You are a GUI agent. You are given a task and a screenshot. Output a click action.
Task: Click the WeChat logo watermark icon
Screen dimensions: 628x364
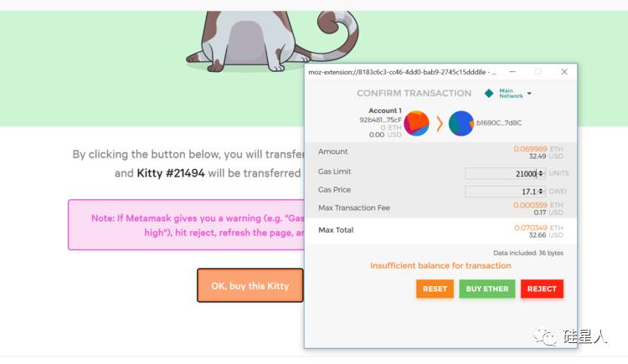(x=548, y=336)
